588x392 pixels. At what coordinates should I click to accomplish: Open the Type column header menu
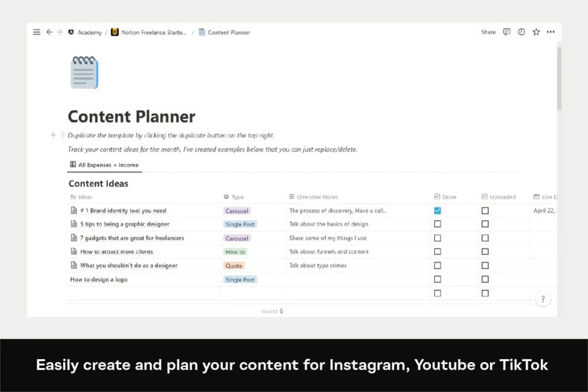pyautogui.click(x=235, y=196)
